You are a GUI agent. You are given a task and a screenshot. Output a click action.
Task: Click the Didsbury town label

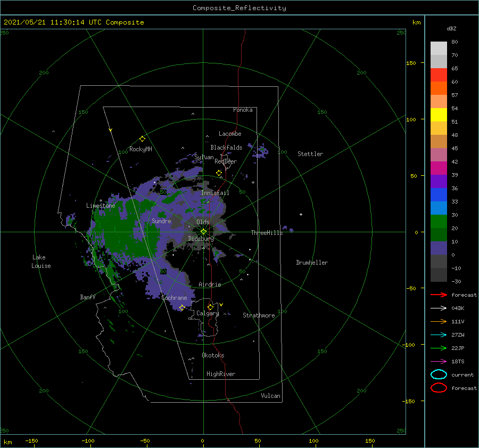(x=201, y=239)
